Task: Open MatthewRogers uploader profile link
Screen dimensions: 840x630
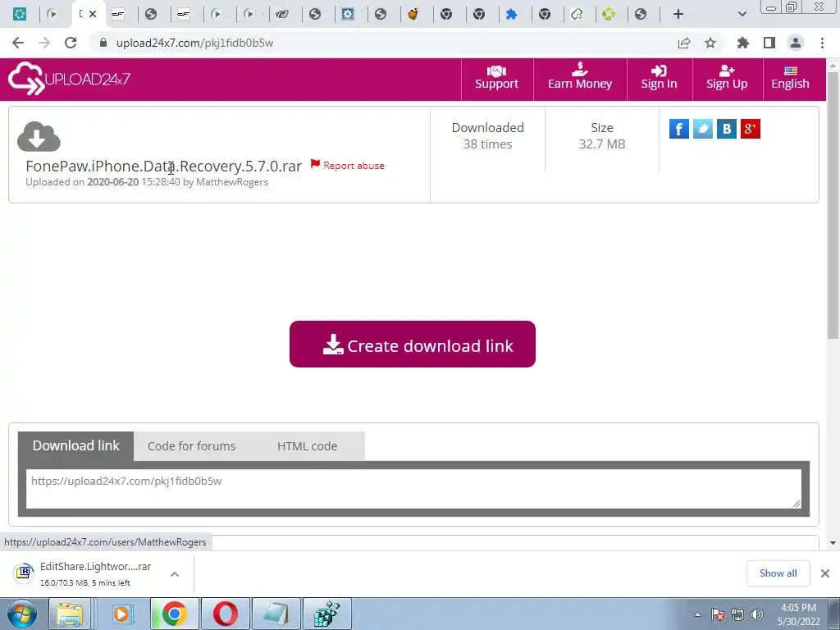Action: click(232, 182)
